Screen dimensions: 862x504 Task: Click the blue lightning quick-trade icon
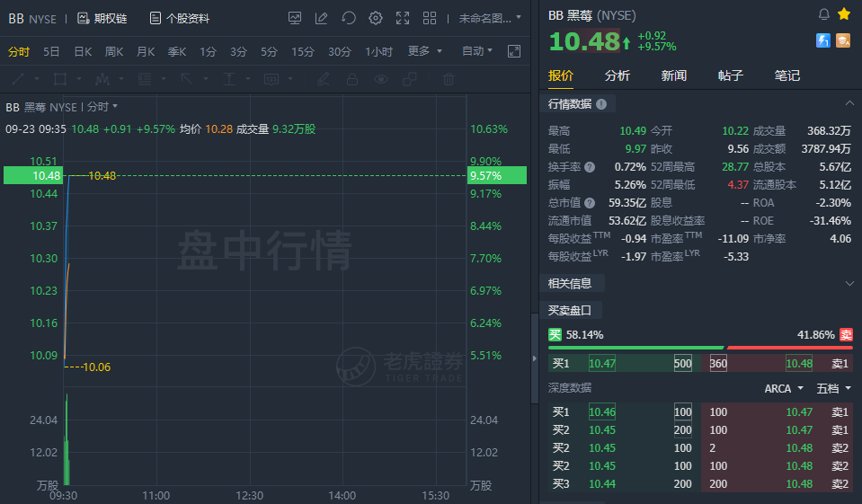point(823,40)
